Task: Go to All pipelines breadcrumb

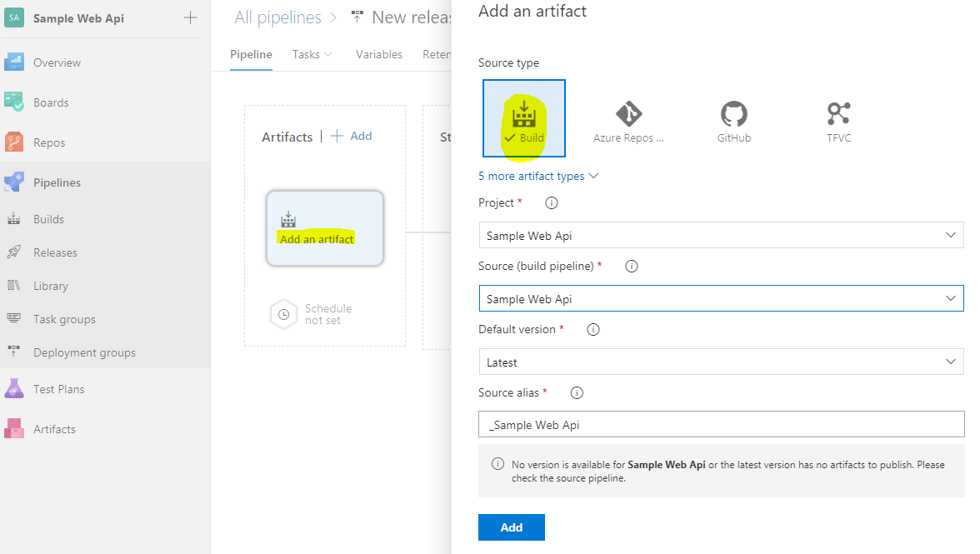Action: [277, 17]
